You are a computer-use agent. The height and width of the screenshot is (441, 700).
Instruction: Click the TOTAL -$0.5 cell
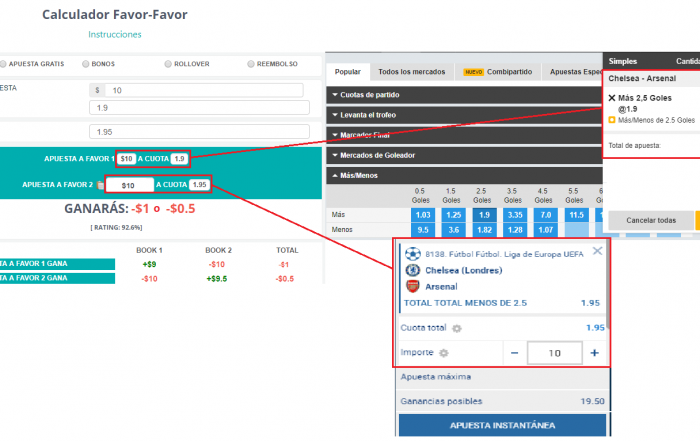click(x=285, y=279)
